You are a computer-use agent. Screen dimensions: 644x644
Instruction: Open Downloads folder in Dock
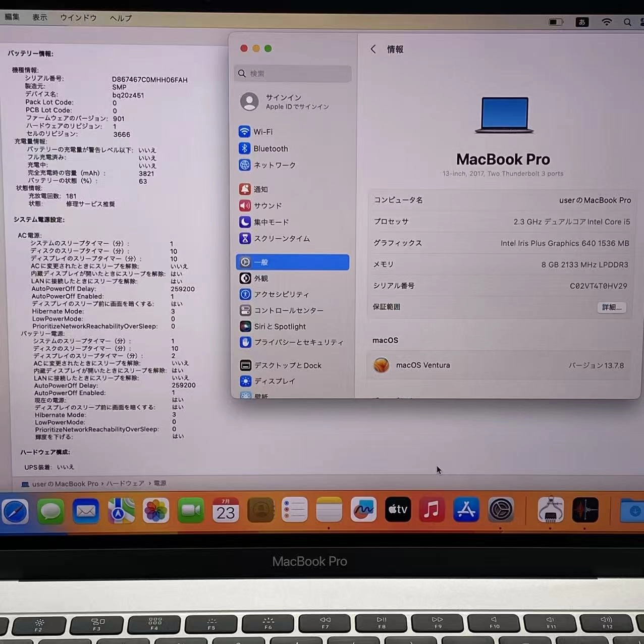pyautogui.click(x=631, y=510)
